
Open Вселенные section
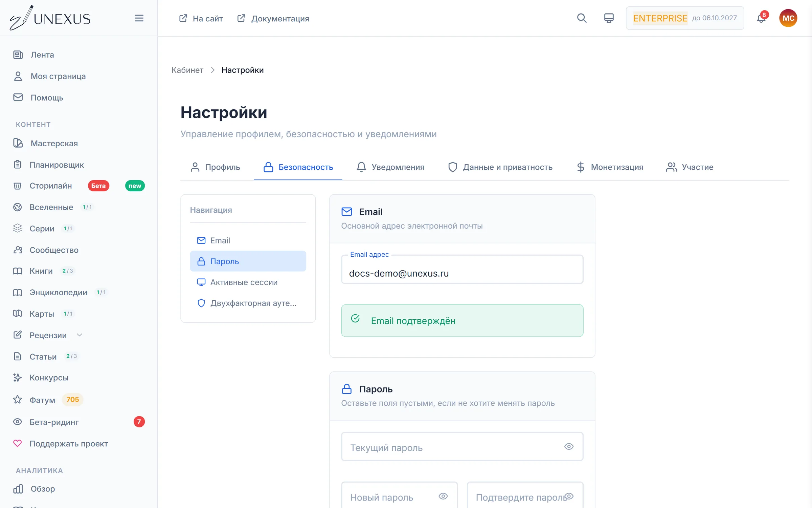[x=51, y=207]
